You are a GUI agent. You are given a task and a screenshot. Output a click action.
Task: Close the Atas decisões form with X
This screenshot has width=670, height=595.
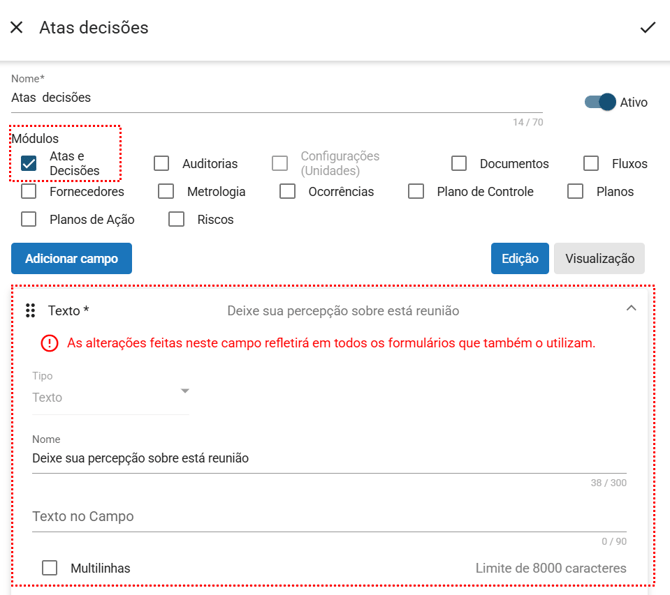click(x=16, y=28)
